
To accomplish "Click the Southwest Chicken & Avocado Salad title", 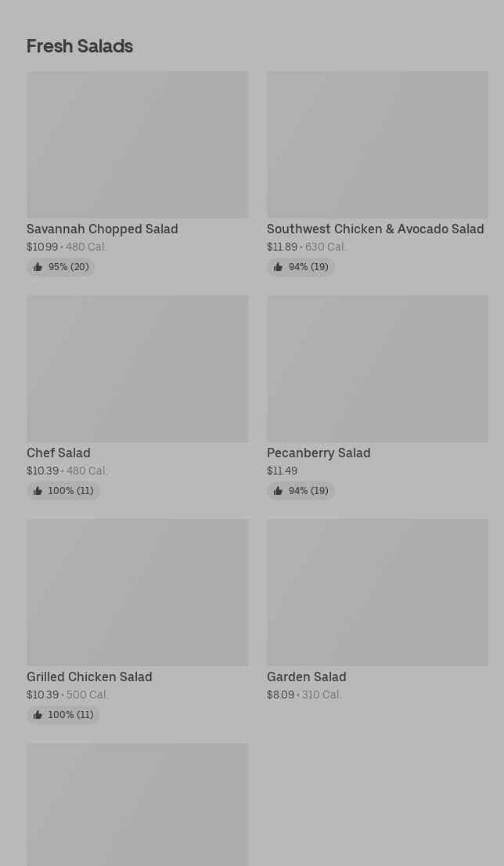I will 375,229.
